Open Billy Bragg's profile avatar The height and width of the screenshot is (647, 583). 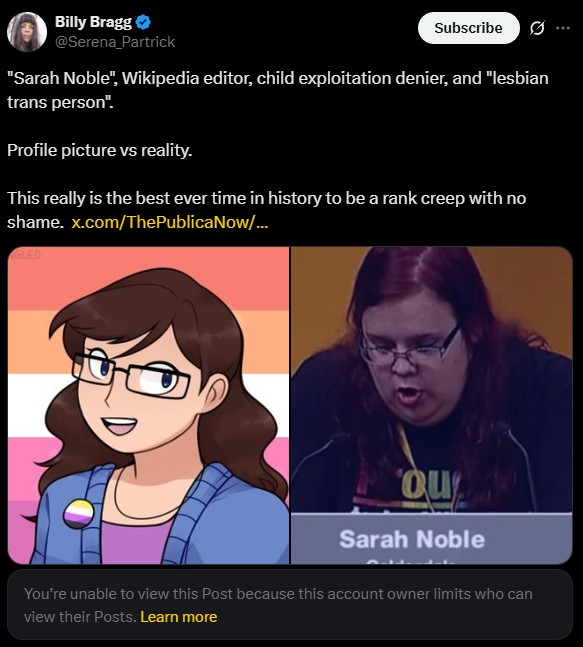(x=27, y=32)
